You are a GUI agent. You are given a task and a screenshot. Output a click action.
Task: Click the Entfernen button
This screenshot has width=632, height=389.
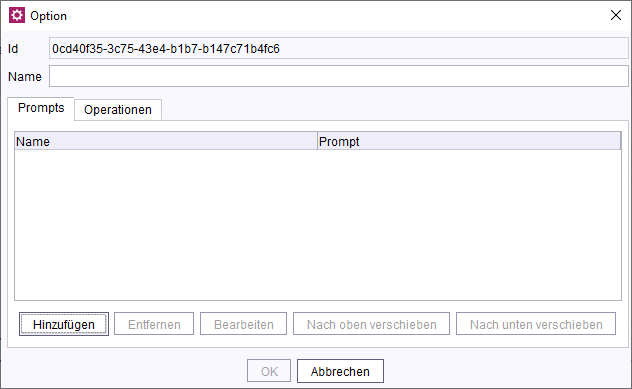pyautogui.click(x=154, y=324)
